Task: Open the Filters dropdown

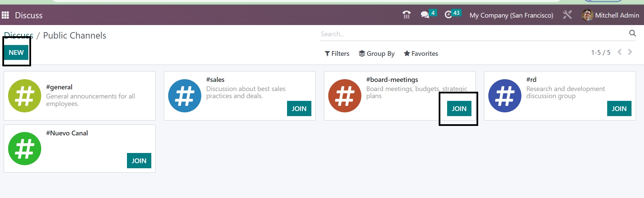Action: 337,53
